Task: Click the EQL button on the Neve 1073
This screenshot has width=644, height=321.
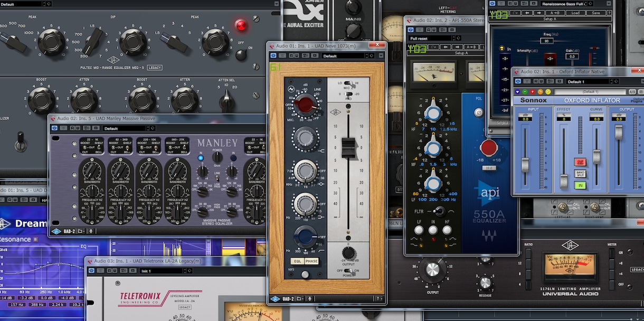Action: (x=297, y=261)
